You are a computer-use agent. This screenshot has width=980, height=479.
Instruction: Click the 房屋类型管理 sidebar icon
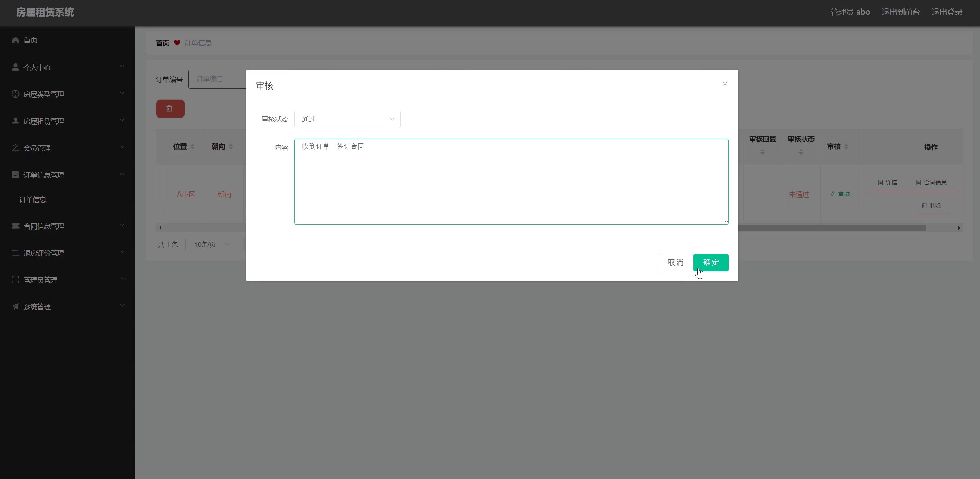[15, 94]
